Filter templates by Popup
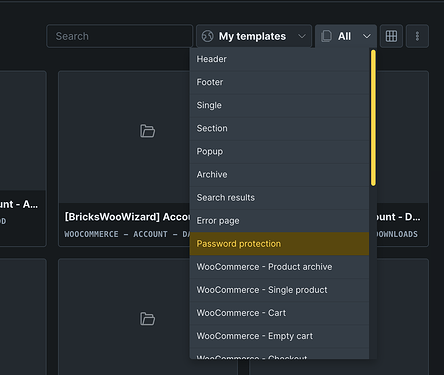This screenshot has width=444, height=375. click(279, 151)
